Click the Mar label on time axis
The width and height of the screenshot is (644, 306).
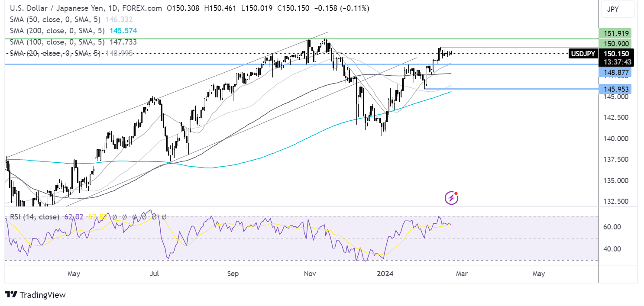click(x=462, y=274)
